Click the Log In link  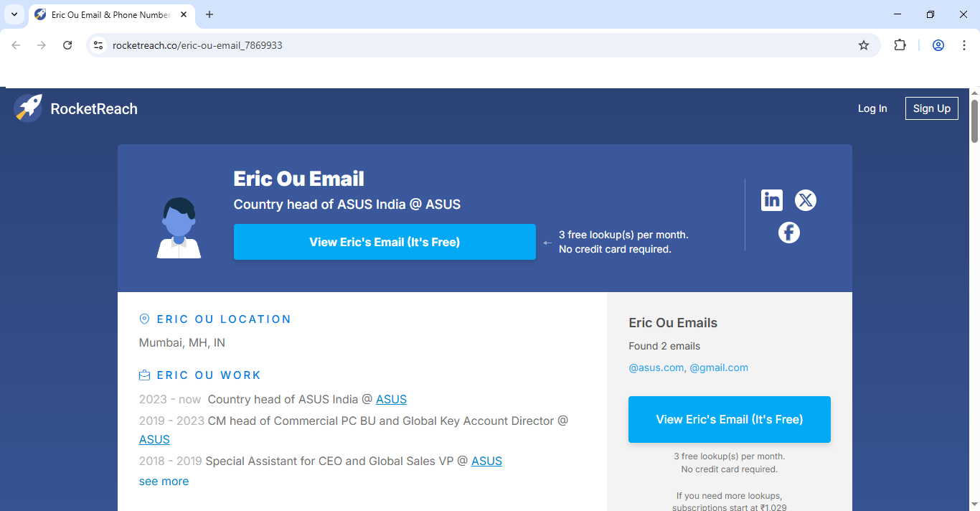pyautogui.click(x=872, y=108)
